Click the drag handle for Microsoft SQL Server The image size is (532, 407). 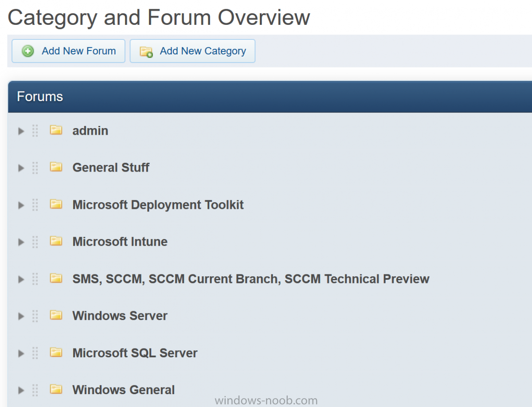35,353
